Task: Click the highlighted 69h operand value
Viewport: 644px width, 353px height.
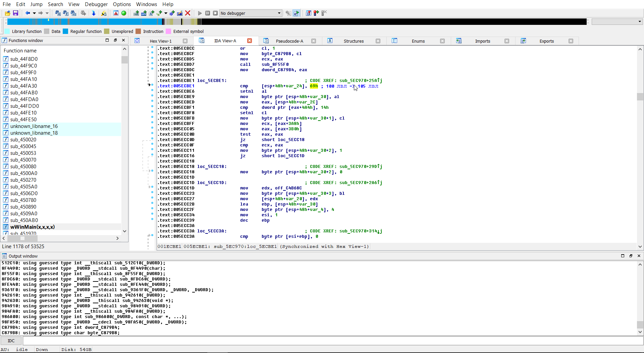Action: coord(314,86)
